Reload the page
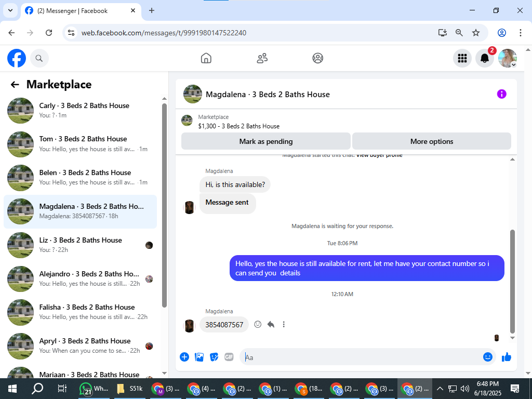This screenshot has height=399, width=532. click(49, 33)
